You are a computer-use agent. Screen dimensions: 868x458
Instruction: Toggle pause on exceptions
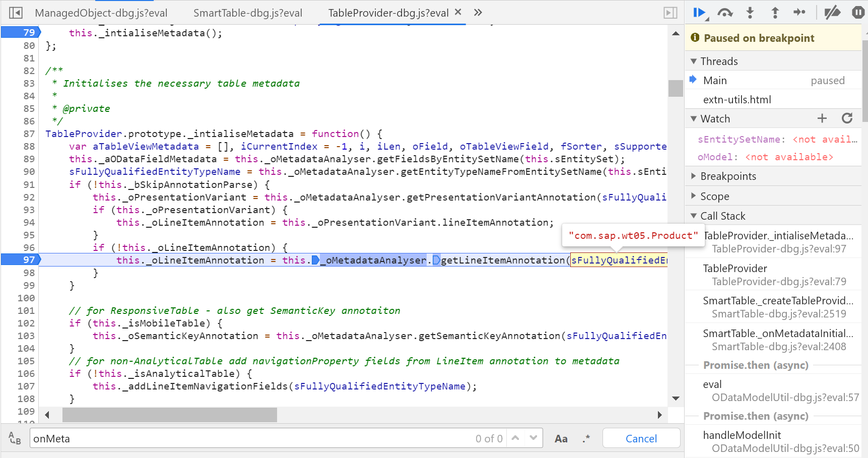(x=857, y=13)
